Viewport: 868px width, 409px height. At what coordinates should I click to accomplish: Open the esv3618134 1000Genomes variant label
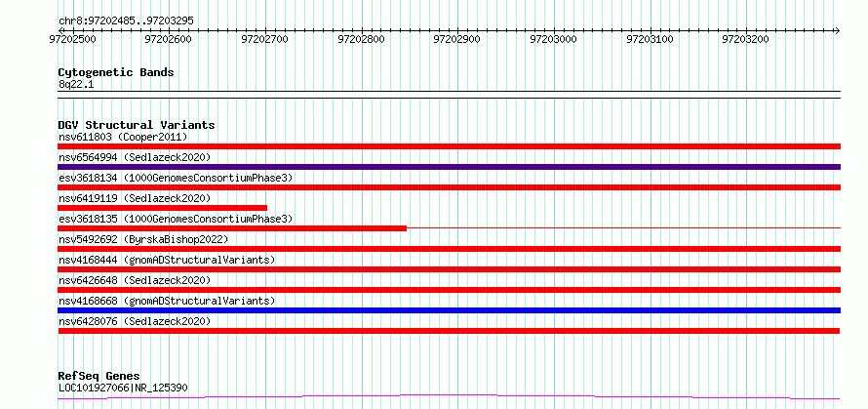pos(176,178)
